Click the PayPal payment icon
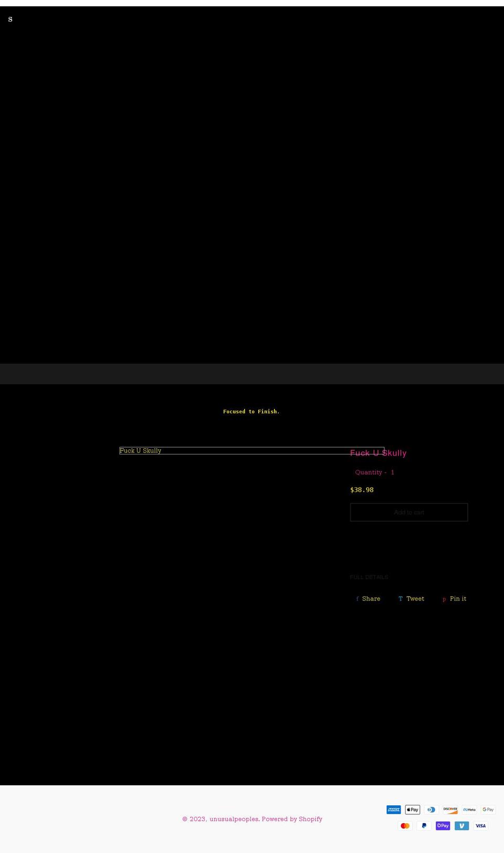This screenshot has height=853, width=504. [424, 826]
